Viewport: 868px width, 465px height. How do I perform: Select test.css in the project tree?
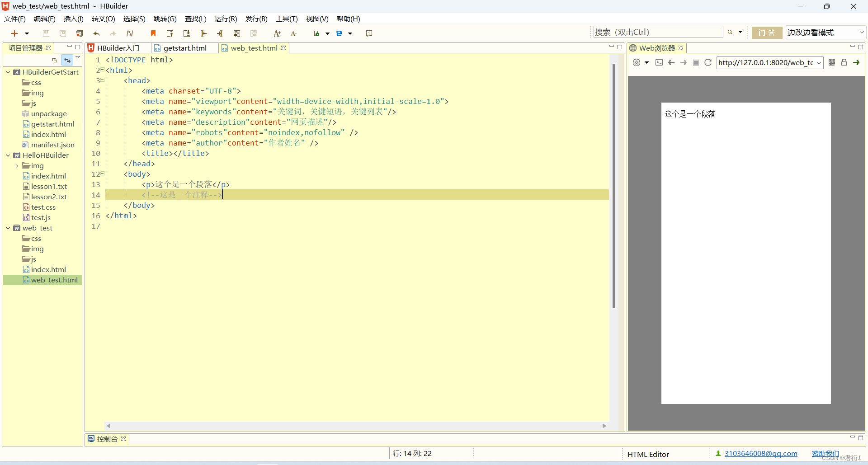click(x=43, y=207)
